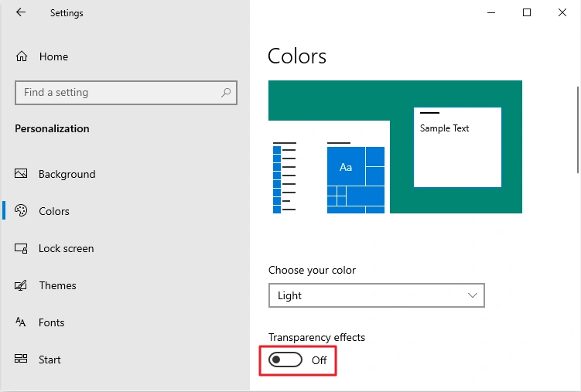581x392 pixels.
Task: Click the Aa tile in the preview
Action: [x=346, y=166]
